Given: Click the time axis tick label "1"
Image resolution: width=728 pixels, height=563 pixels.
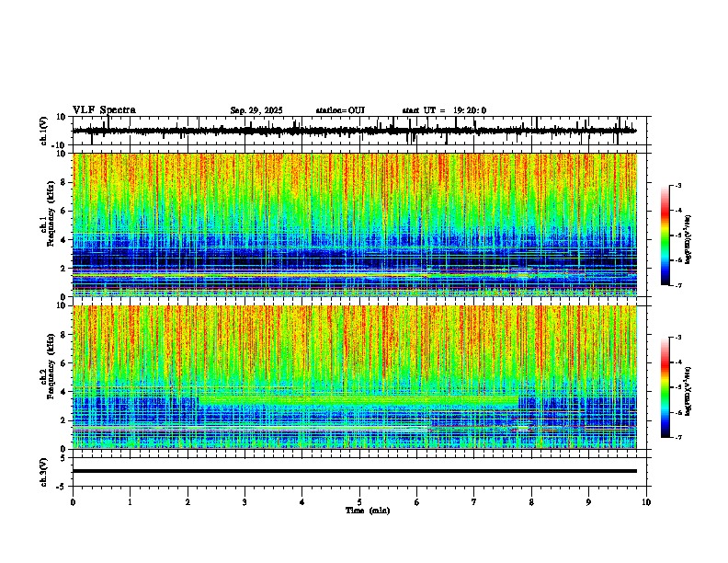Looking at the screenshot, I should pos(130,502).
